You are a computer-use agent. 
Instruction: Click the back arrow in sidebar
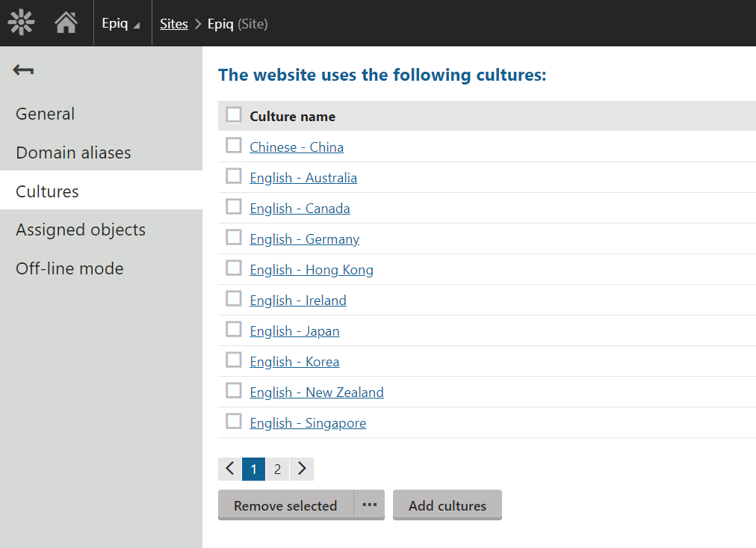[23, 70]
